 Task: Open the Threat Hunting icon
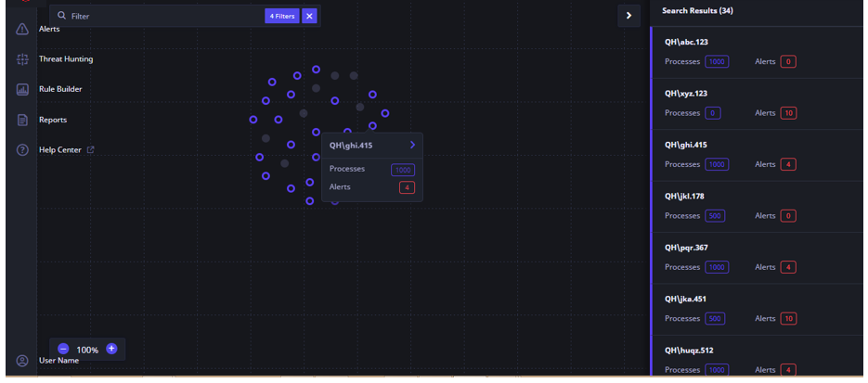pyautogui.click(x=22, y=59)
